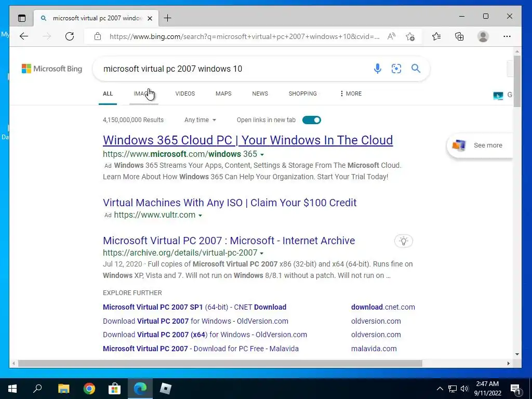Launch Google Chrome from taskbar
Viewport: 532px width, 399px height.
tap(89, 389)
